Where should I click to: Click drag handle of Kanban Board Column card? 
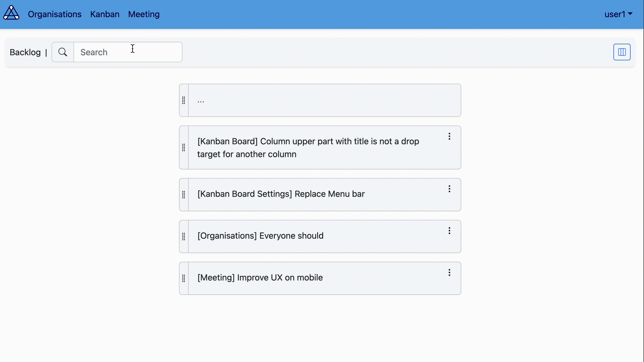[184, 147]
